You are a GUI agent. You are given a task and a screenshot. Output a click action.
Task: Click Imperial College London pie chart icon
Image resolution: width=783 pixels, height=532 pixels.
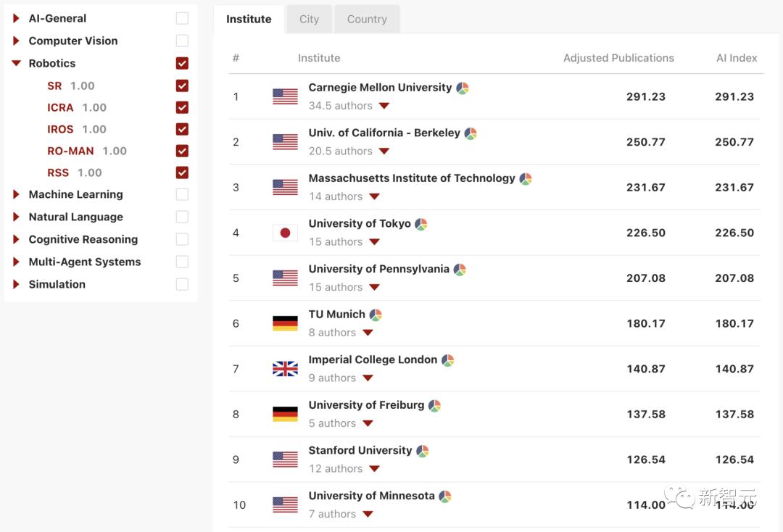[448, 361]
